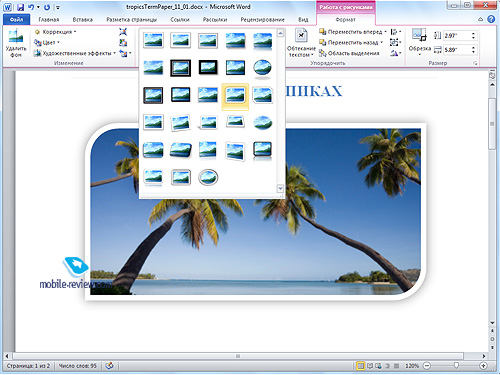Click the Undo arrow icon

(x=31, y=7)
